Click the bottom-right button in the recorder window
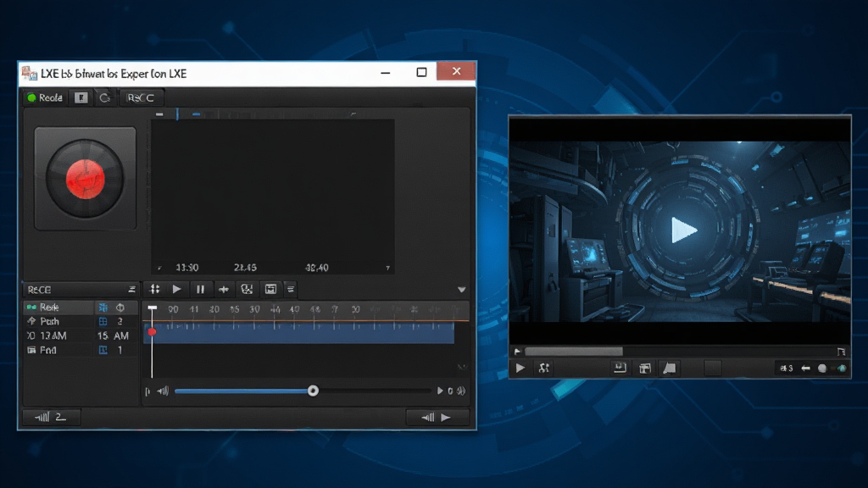The image size is (868, 488). tap(437, 417)
